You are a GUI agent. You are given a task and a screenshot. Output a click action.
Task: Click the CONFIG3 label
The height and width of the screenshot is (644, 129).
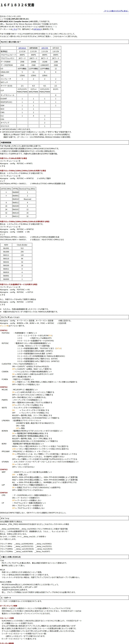point(4,469)
